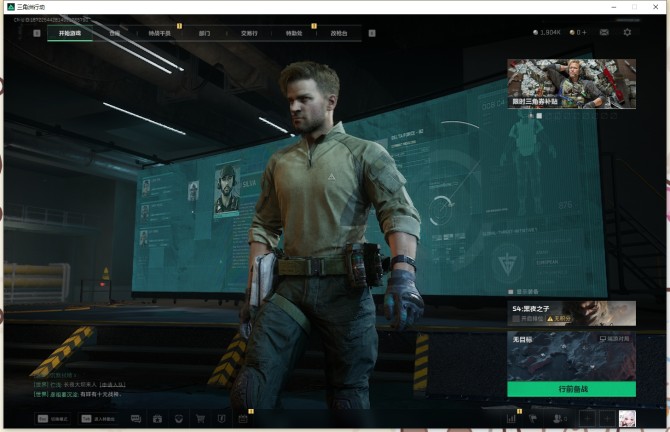Click the shield icon in the bottom bar
The image size is (670, 432).
point(179,419)
